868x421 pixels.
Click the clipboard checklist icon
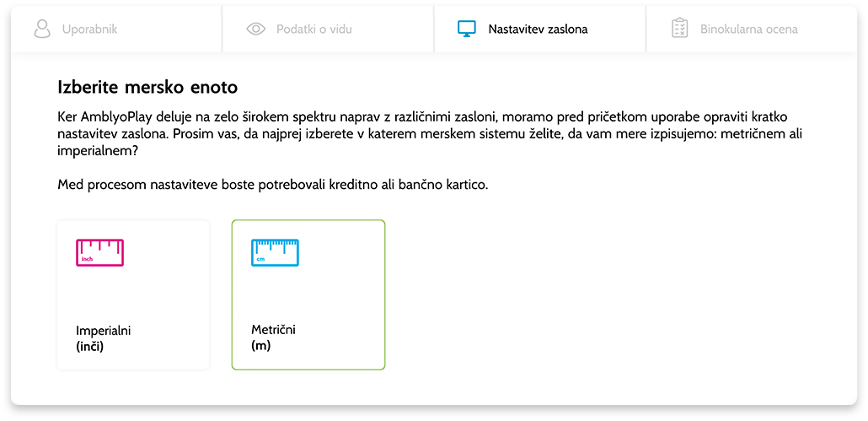679,28
